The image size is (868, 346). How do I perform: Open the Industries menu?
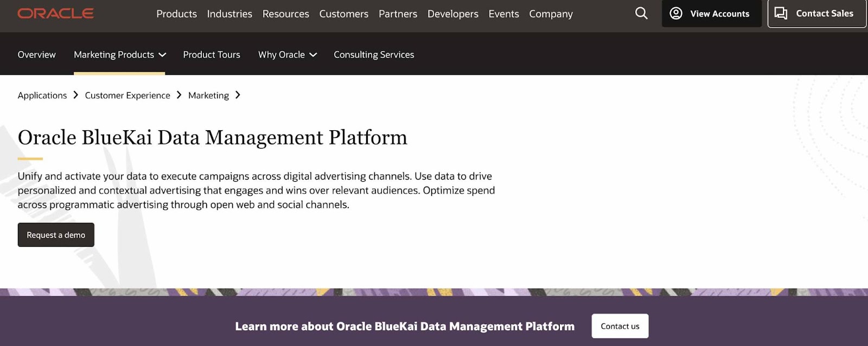click(229, 14)
